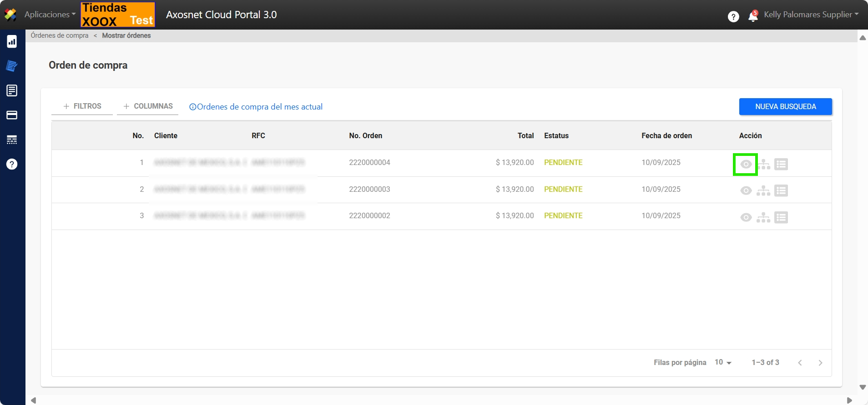View order 2220000004 with eye icon
Viewport: 868px width, 405px height.
point(746,165)
